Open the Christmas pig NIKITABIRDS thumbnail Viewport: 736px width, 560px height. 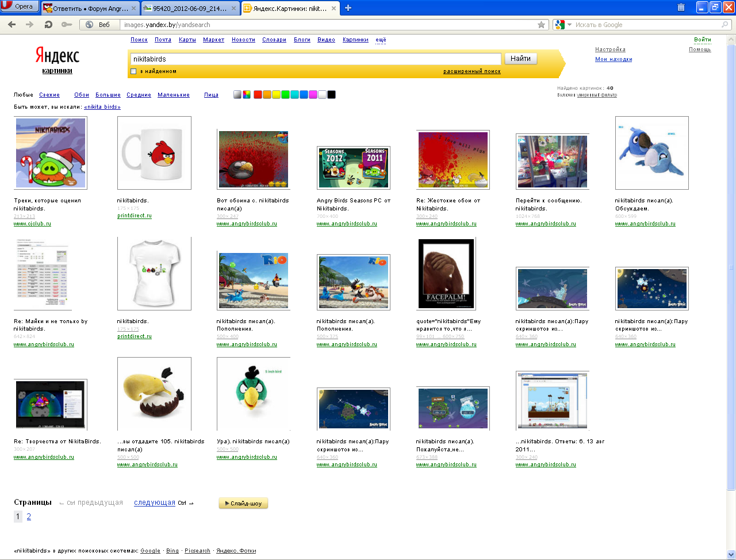(x=51, y=153)
